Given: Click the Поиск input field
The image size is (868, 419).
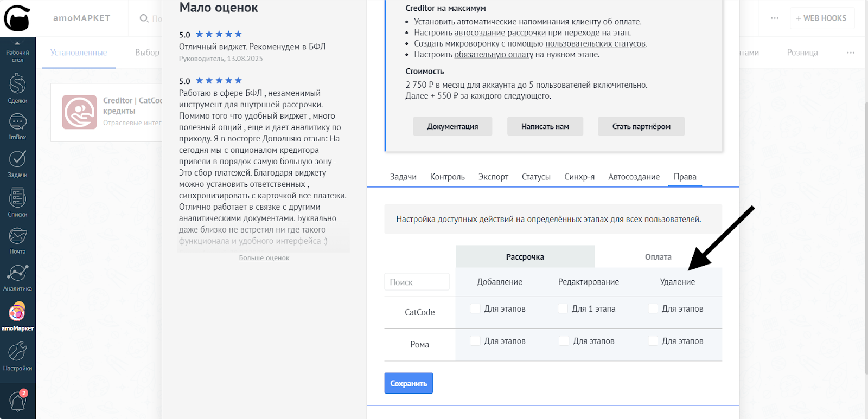Looking at the screenshot, I should coord(417,282).
